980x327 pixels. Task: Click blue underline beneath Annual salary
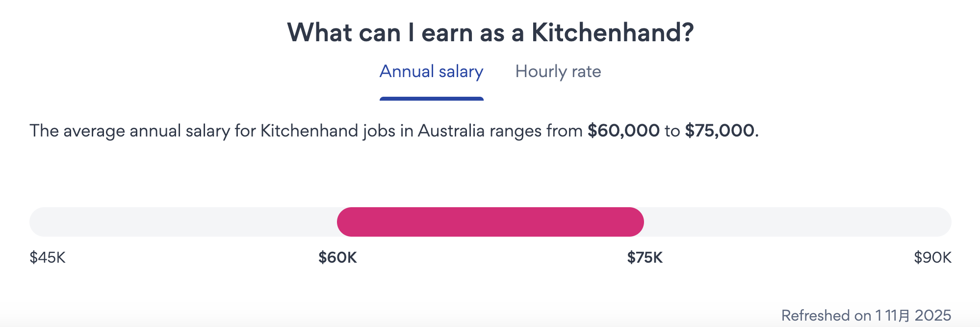coord(431,99)
